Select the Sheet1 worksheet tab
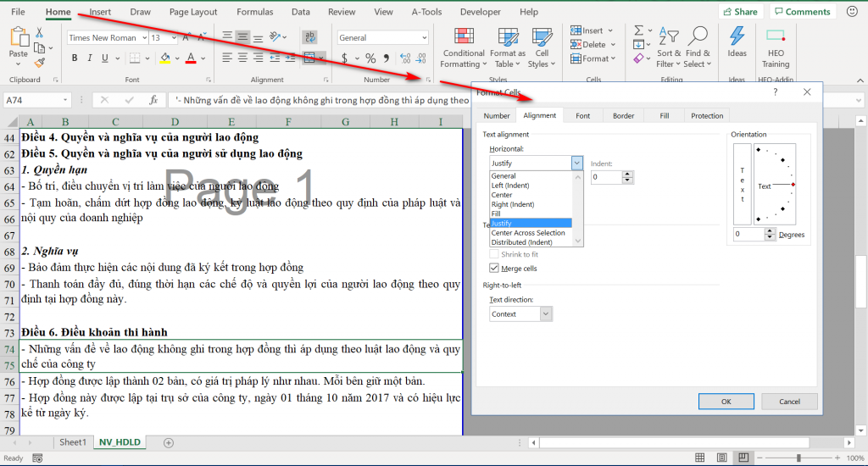 coord(73,442)
